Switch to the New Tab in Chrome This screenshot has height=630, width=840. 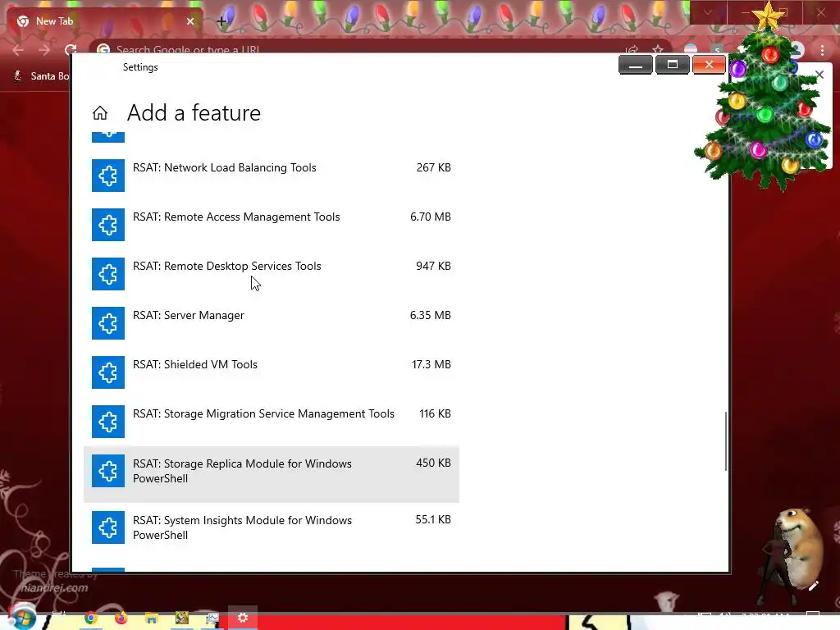tap(105, 21)
